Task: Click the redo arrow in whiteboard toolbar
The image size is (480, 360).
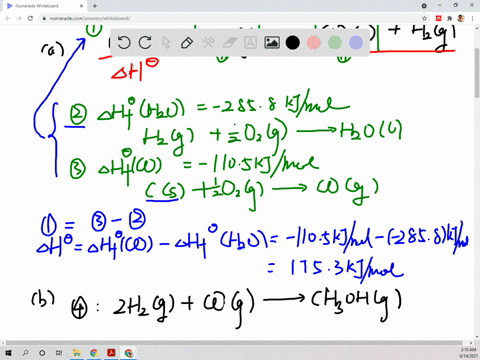Action: coord(145,43)
